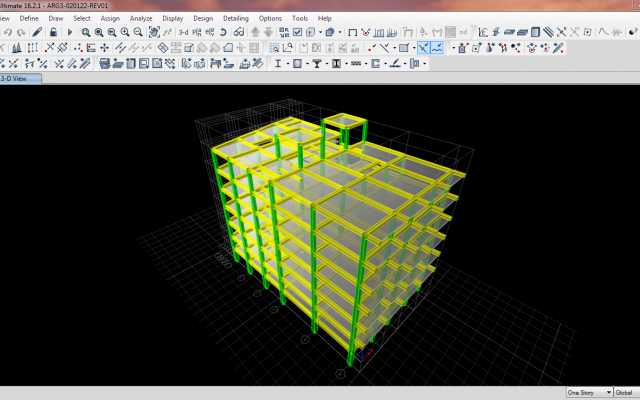Open the Design menu

click(x=203, y=18)
